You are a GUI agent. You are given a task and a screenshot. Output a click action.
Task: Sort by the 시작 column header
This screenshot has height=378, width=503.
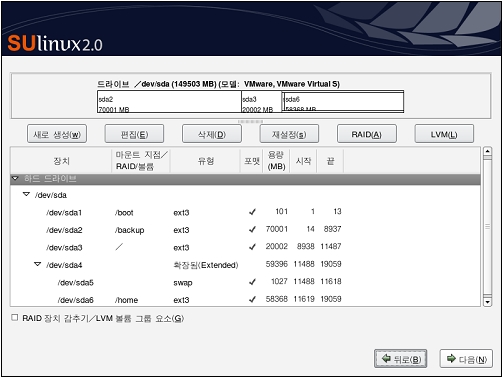(x=303, y=161)
